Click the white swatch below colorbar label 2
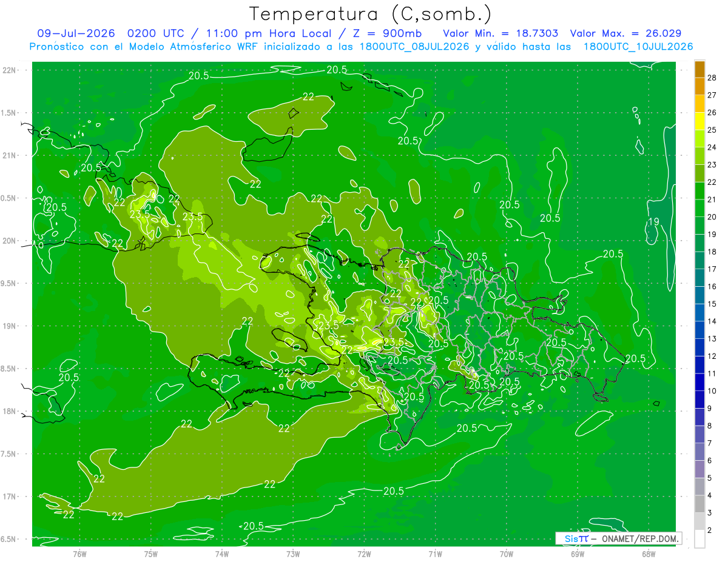The image size is (728, 562). (699, 539)
